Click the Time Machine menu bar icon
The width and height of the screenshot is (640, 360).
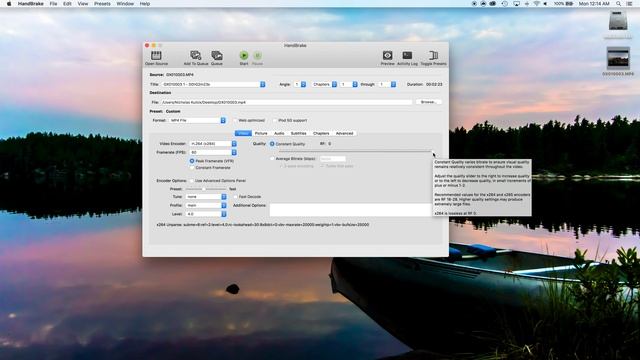505,4
